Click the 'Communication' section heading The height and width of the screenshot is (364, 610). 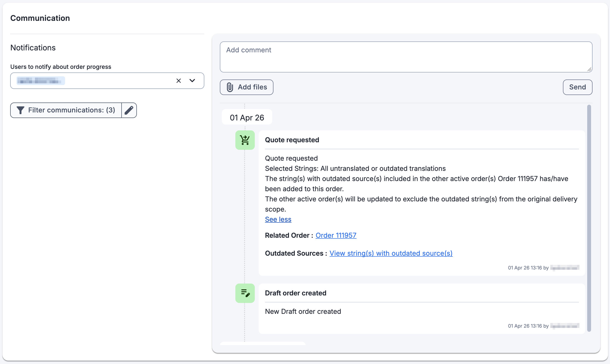tap(40, 18)
